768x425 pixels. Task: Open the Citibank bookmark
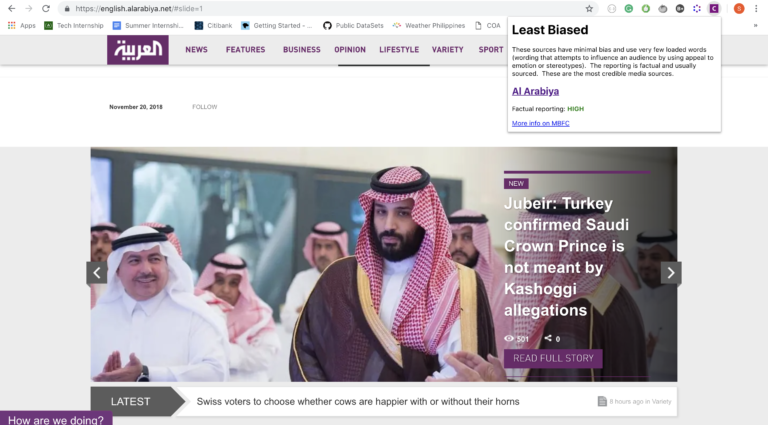213,25
